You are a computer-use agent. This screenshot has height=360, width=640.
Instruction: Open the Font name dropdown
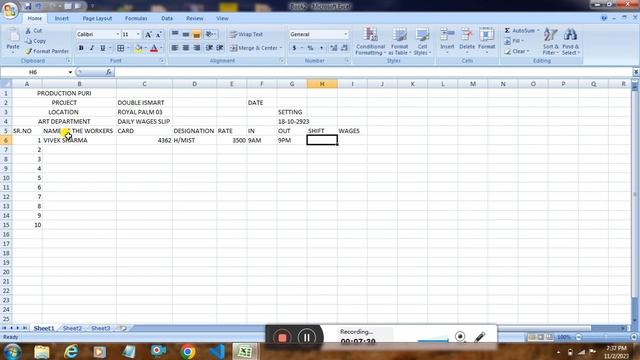pyautogui.click(x=118, y=34)
